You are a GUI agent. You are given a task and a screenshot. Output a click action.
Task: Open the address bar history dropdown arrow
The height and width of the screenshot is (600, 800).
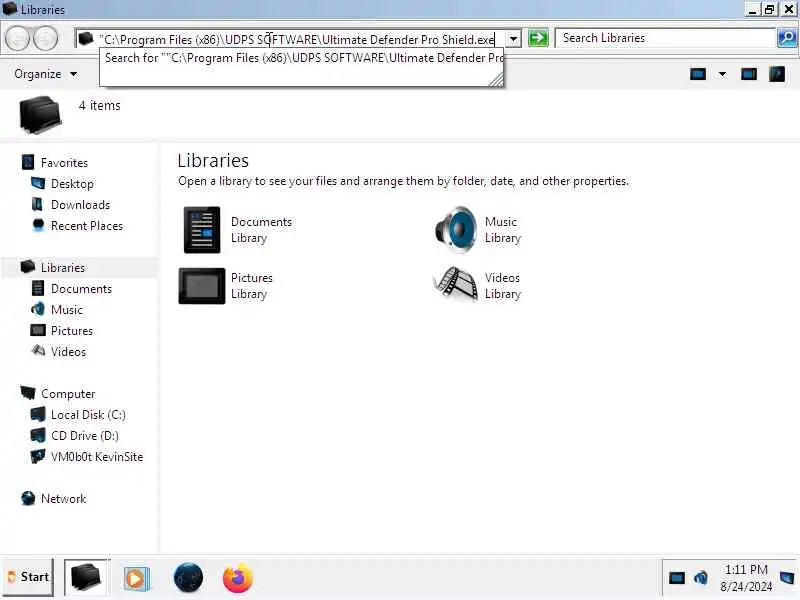click(x=513, y=39)
